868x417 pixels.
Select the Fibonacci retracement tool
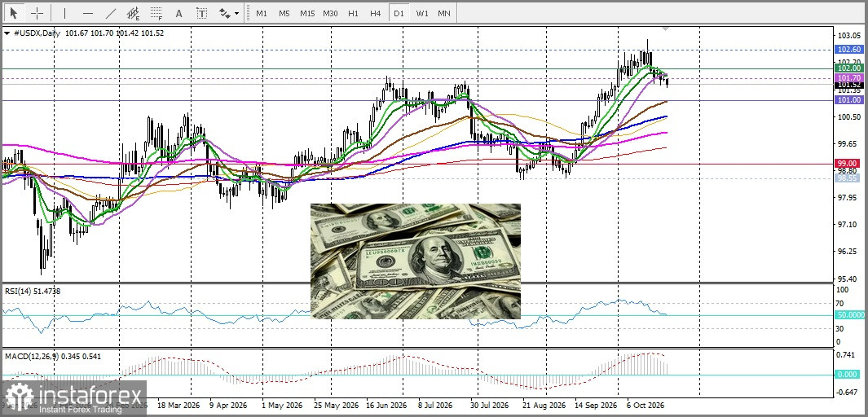click(156, 13)
